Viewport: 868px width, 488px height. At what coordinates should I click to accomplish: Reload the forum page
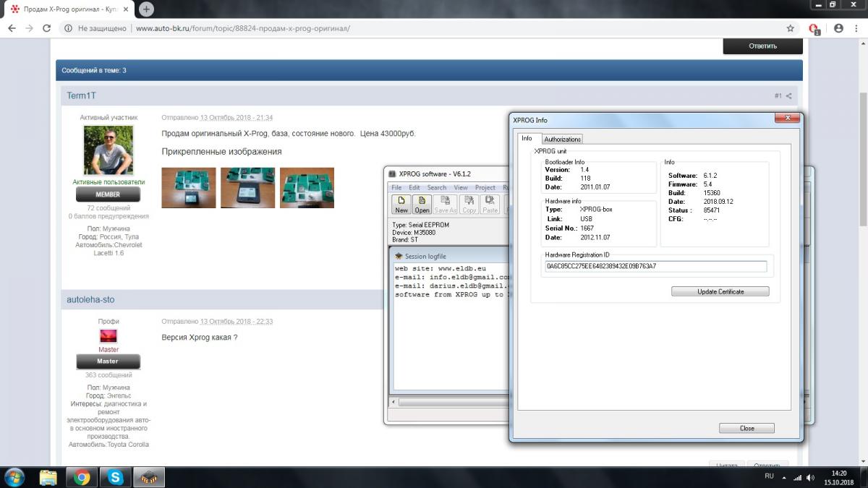(x=47, y=28)
